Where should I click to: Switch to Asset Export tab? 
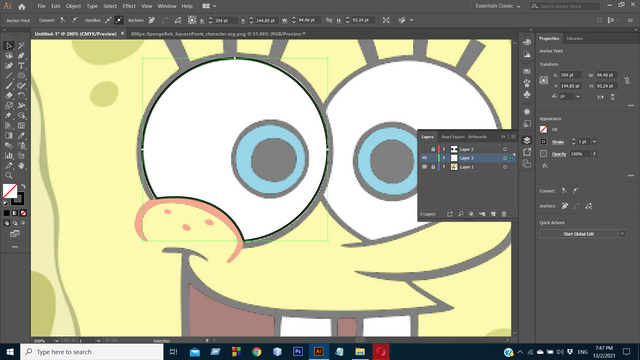(x=453, y=137)
